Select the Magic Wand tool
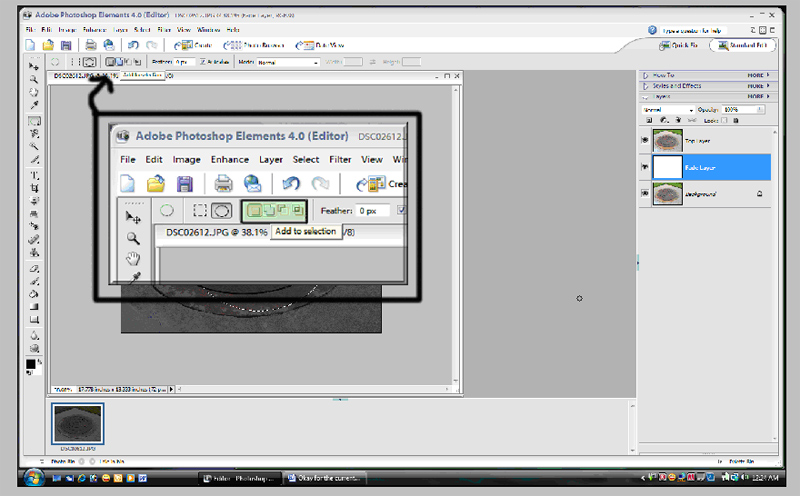 click(x=34, y=146)
